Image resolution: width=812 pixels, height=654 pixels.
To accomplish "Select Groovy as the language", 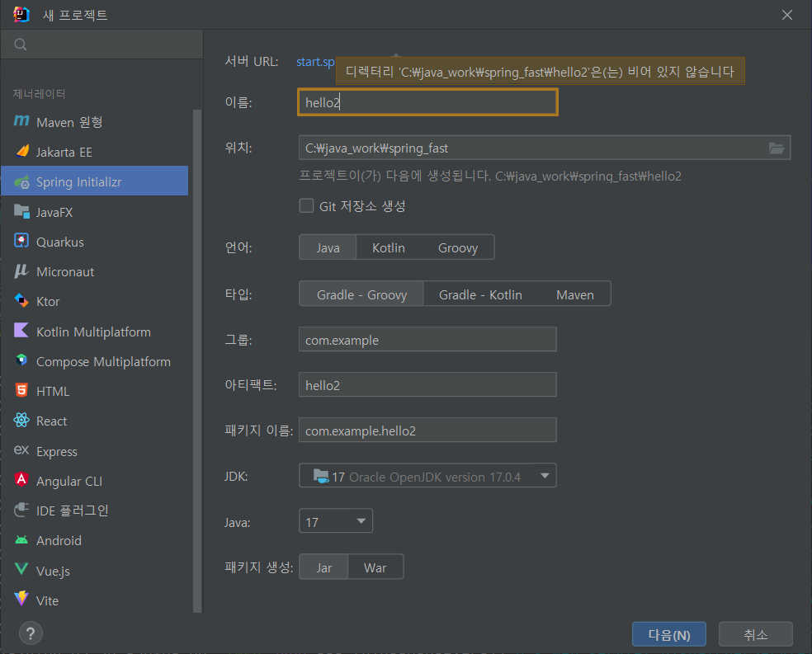I will [x=458, y=248].
